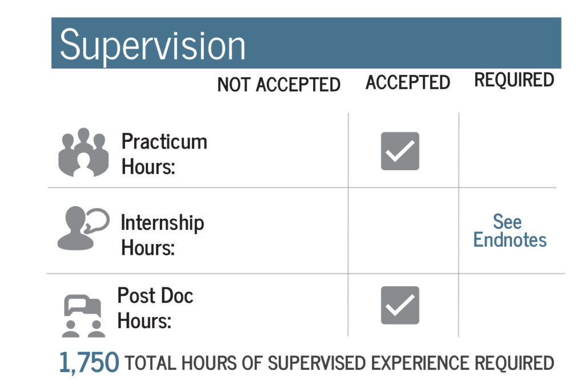Select the NOT ACCEPTED column header

(279, 85)
